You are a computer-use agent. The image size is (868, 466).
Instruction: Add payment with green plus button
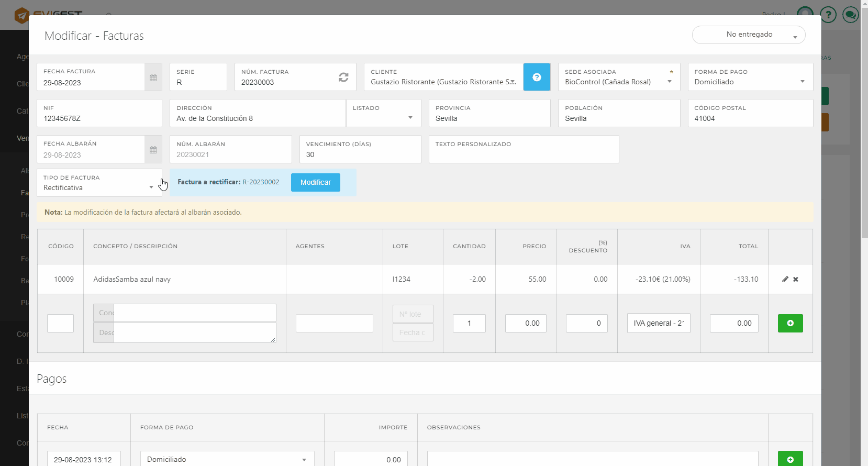pyautogui.click(x=790, y=459)
